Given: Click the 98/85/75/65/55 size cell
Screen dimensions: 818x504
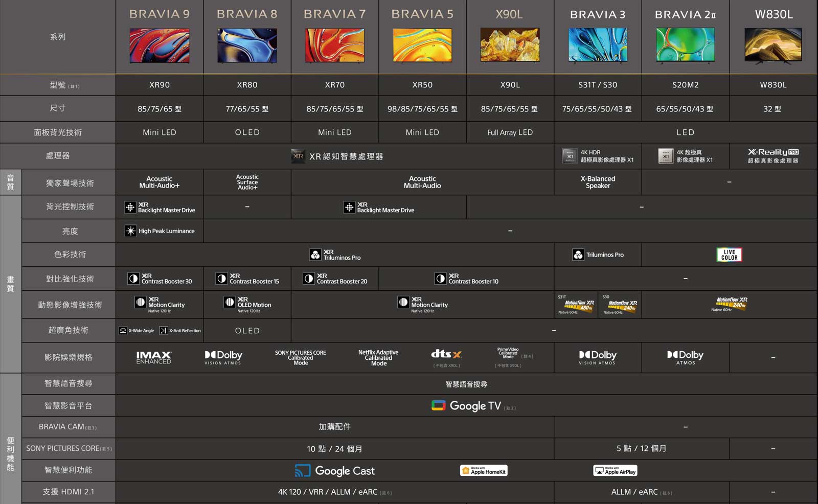Looking at the screenshot, I should point(422,109).
